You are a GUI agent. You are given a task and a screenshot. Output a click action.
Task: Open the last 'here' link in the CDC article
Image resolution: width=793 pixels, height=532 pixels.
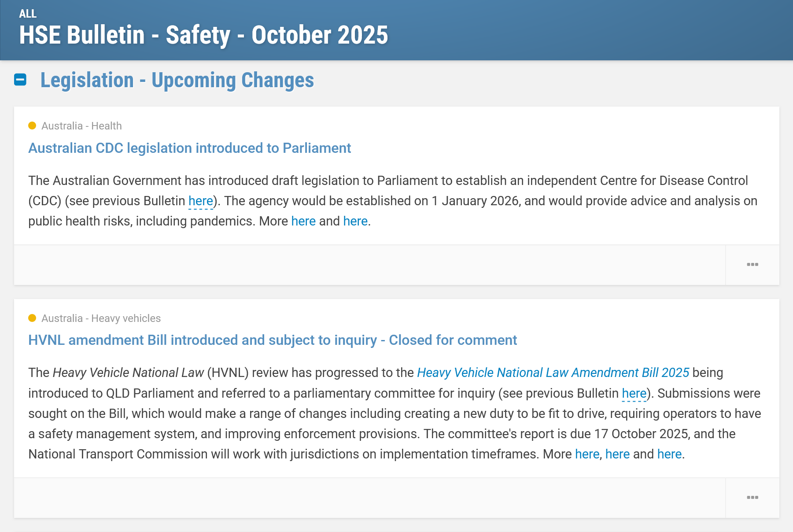355,221
